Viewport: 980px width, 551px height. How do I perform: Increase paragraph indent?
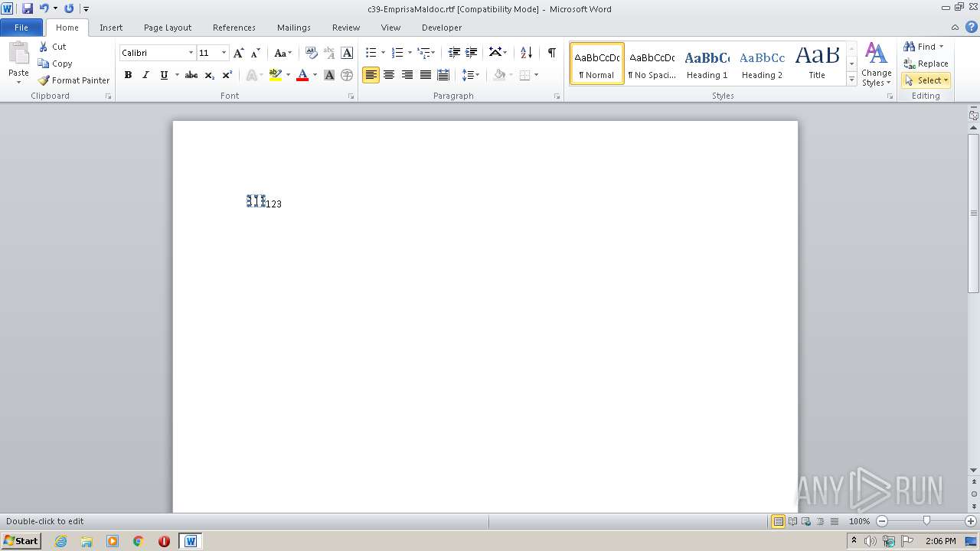(472, 53)
